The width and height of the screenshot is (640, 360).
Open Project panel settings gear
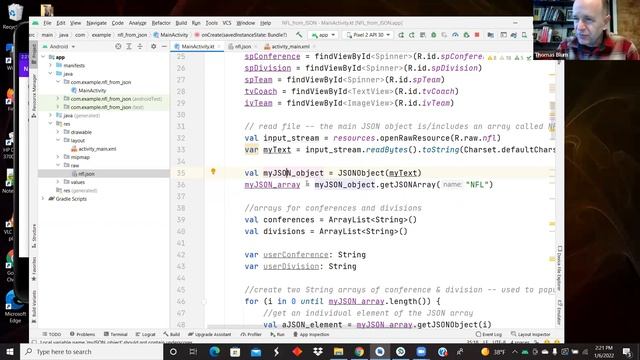click(153, 47)
